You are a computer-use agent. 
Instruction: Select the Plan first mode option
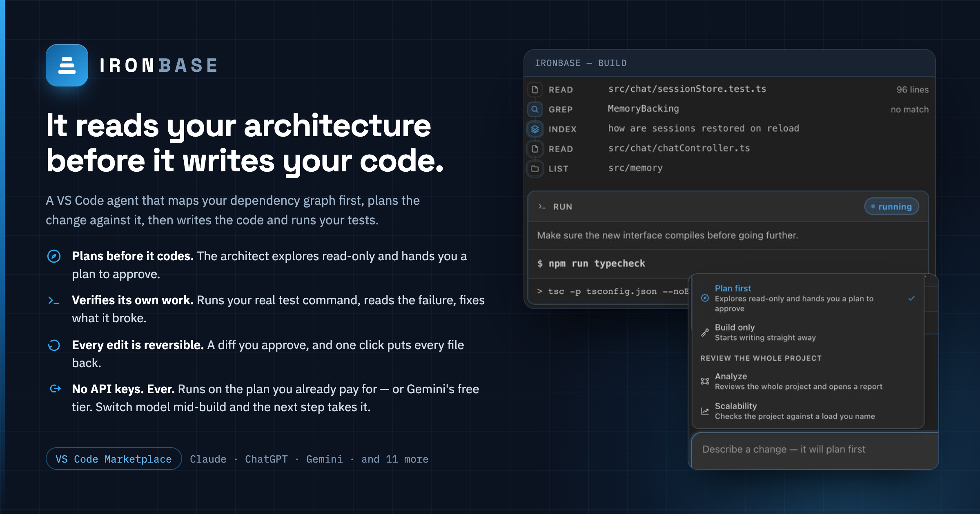(x=808, y=298)
